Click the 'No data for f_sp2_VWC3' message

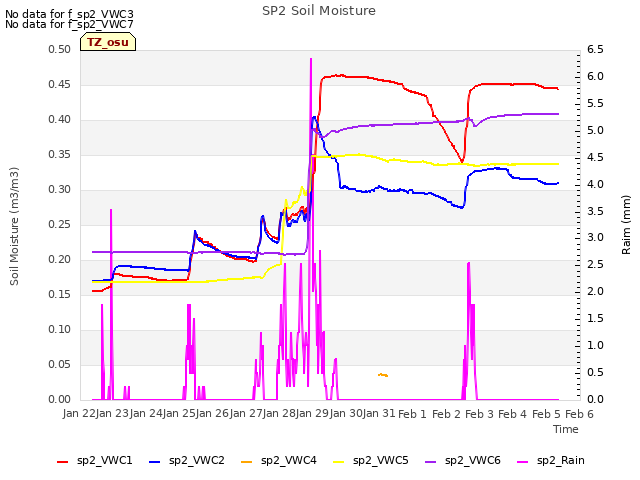click(69, 14)
